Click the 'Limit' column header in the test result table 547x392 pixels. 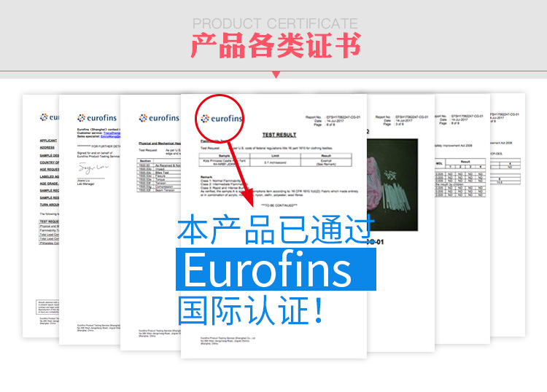click(x=275, y=156)
